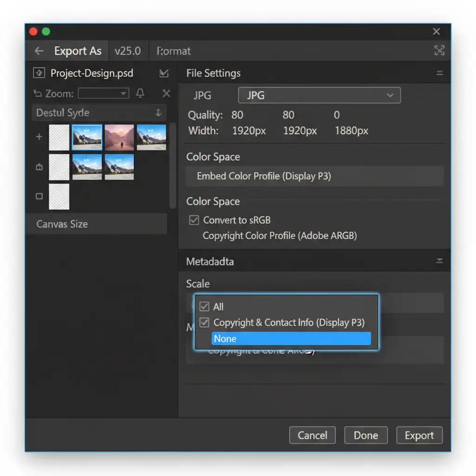Collapse the Metadata section
This screenshot has width=476, height=476.
click(x=439, y=262)
